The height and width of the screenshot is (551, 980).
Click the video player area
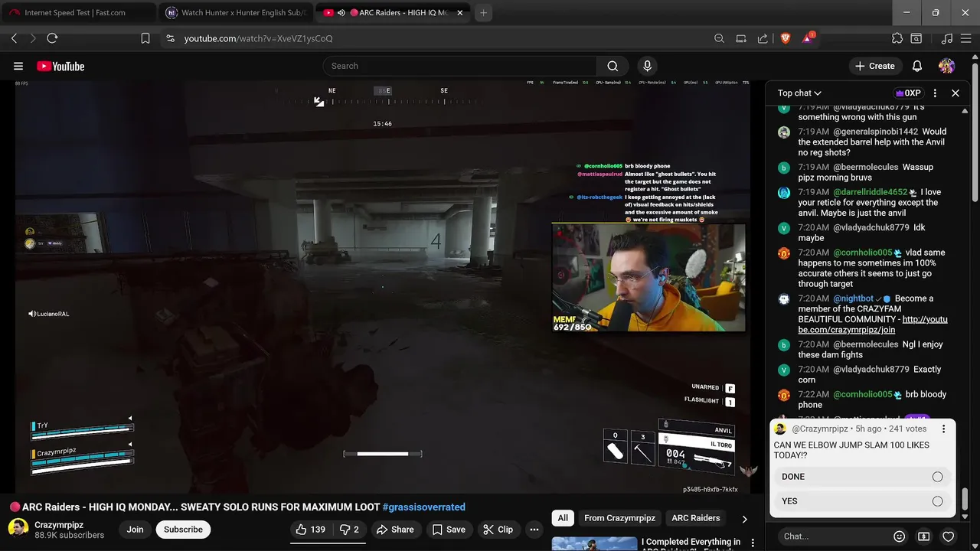pyautogui.click(x=382, y=287)
